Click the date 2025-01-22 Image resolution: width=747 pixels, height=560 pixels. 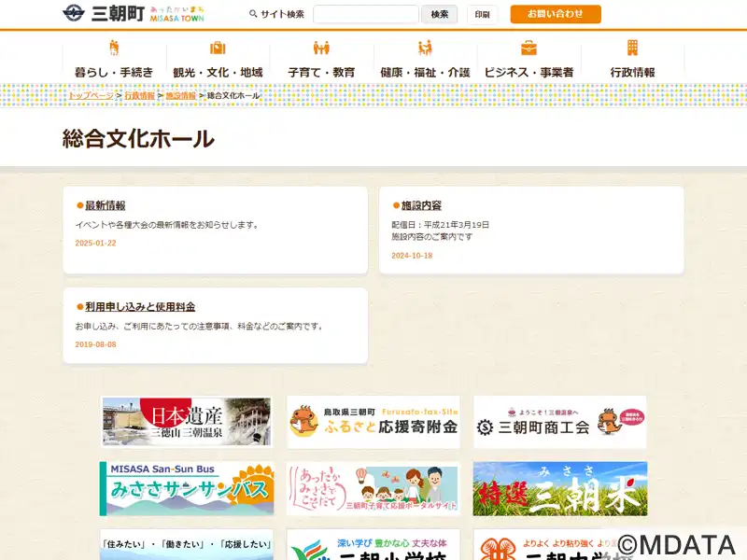point(95,244)
